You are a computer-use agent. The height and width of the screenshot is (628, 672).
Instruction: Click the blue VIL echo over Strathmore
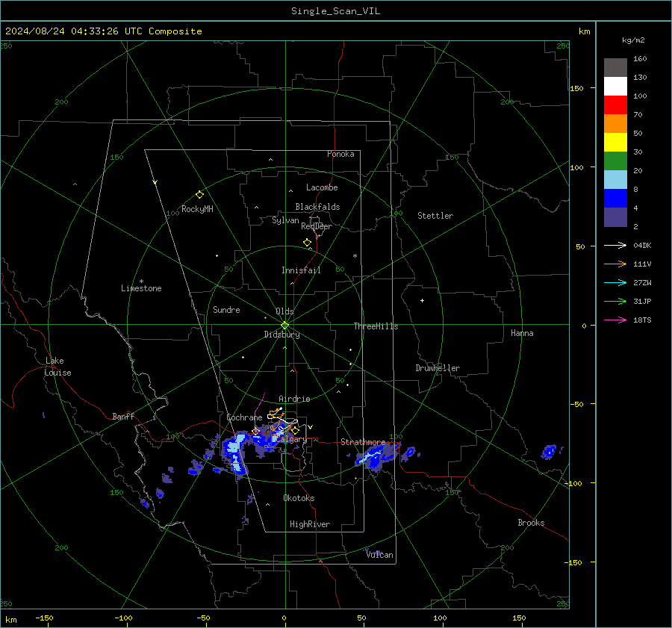pyautogui.click(x=376, y=456)
